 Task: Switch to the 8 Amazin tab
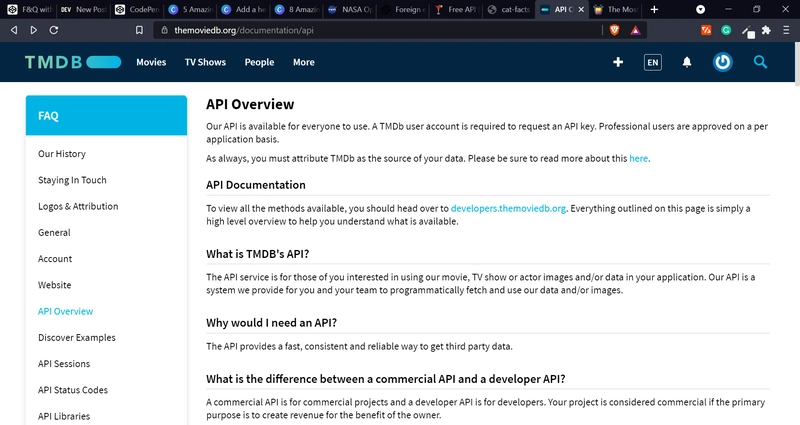pos(296,9)
